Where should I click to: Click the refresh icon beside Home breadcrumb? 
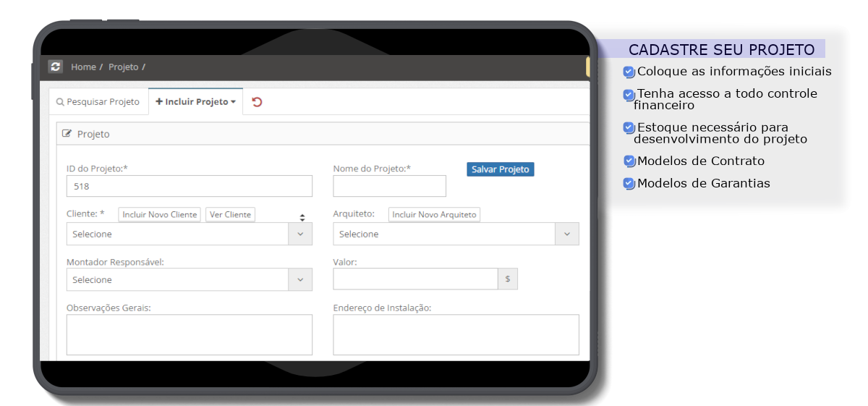(x=55, y=67)
